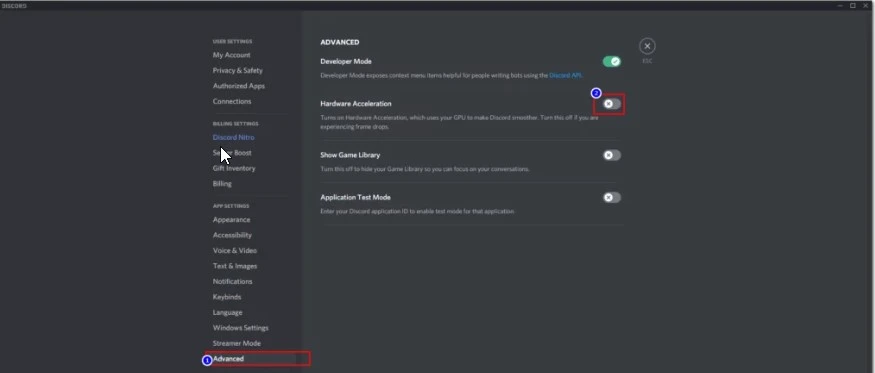Select the Advanced settings entry

pyautogui.click(x=228, y=359)
